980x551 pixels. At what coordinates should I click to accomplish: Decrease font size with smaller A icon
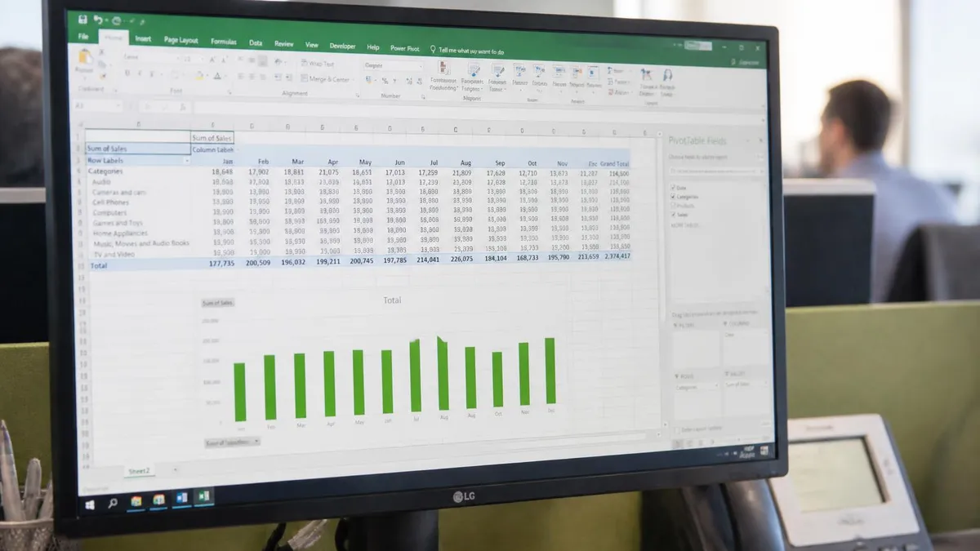tap(224, 60)
